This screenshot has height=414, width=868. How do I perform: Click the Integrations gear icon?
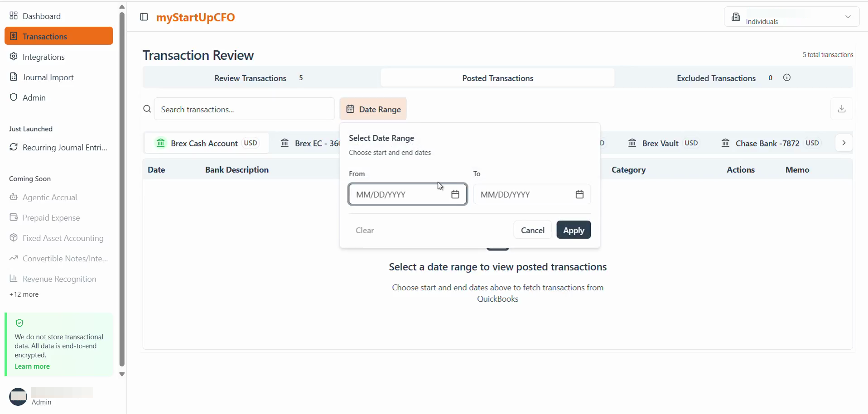pos(14,57)
